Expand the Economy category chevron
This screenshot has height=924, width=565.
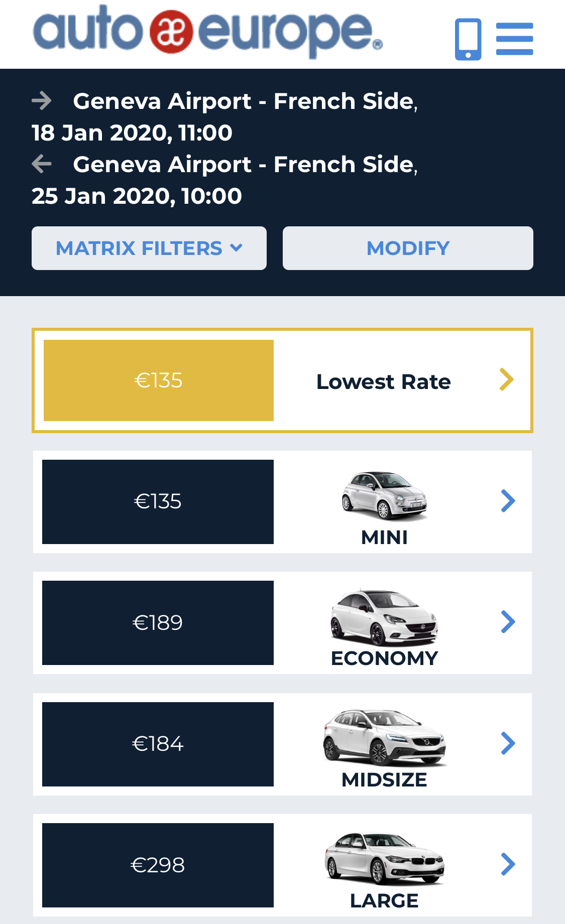(x=508, y=622)
